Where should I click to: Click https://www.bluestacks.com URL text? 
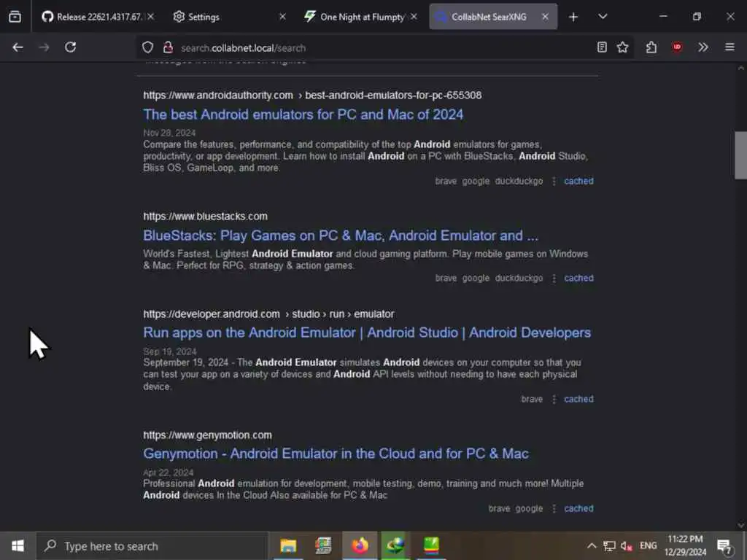click(205, 216)
